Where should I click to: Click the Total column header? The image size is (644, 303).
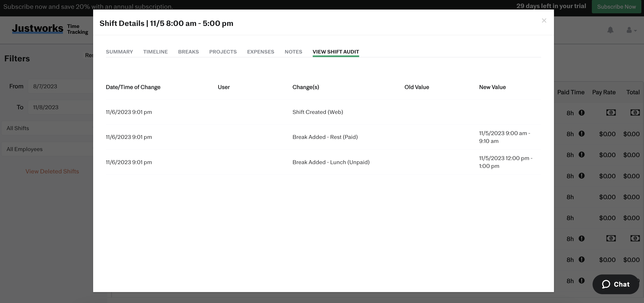(x=633, y=92)
